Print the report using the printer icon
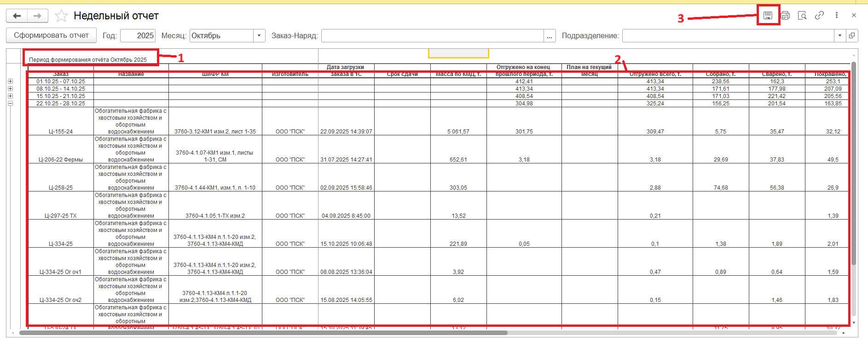 pos(785,15)
